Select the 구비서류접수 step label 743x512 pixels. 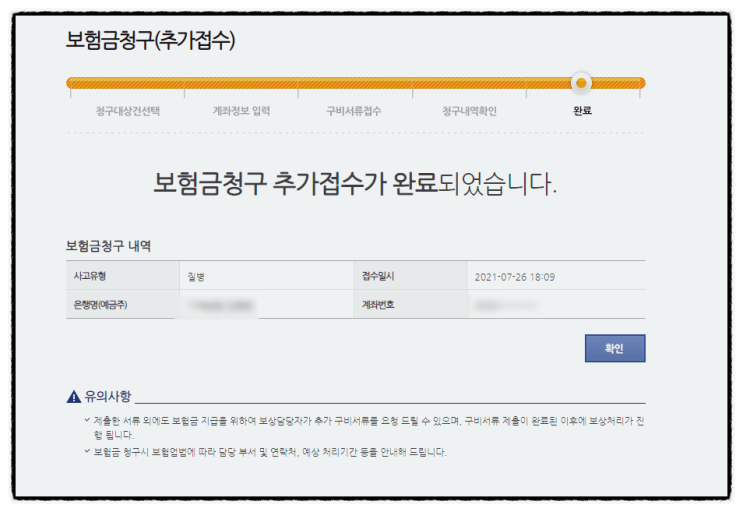pyautogui.click(x=353, y=111)
